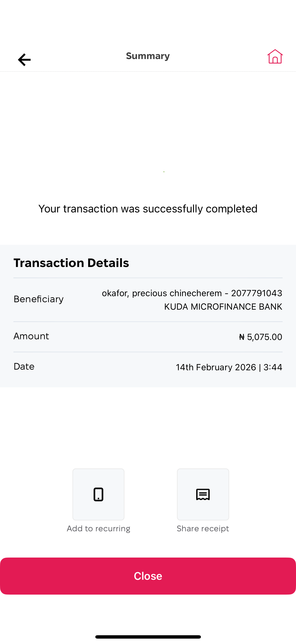Go to home via house icon
Screen dimensions: 296x644
pyautogui.click(x=275, y=57)
